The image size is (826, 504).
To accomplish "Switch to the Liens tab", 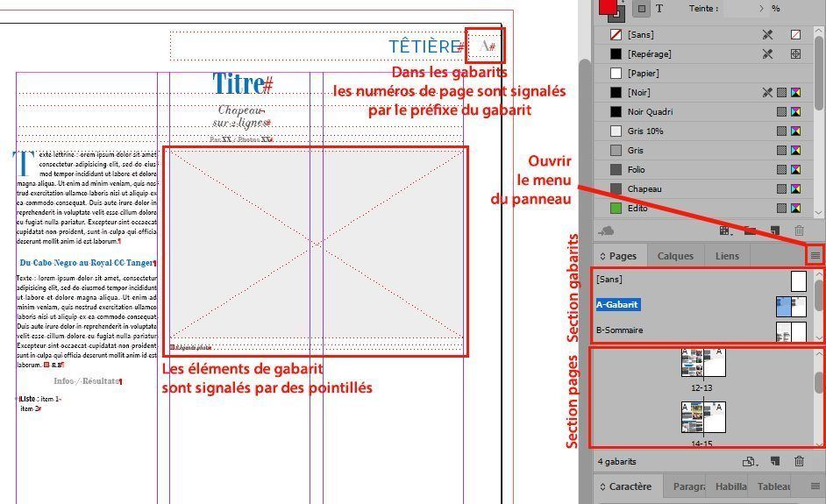I will coord(727,256).
